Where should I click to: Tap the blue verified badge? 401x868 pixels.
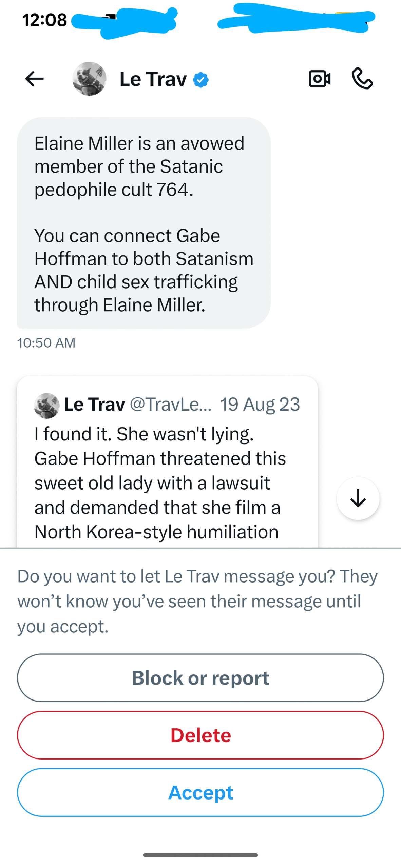coord(201,80)
